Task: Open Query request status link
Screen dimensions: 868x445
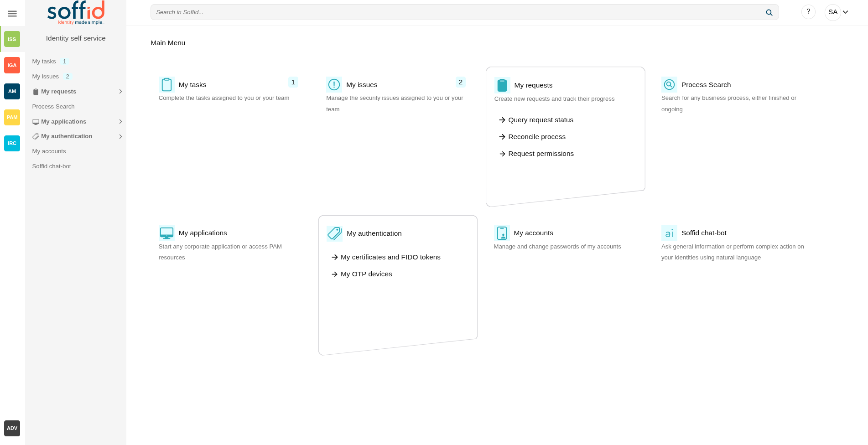Action: click(x=541, y=120)
